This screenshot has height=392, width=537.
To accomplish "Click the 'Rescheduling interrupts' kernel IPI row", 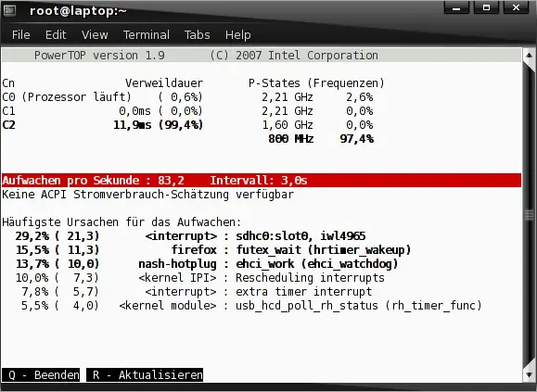I will 200,278.
